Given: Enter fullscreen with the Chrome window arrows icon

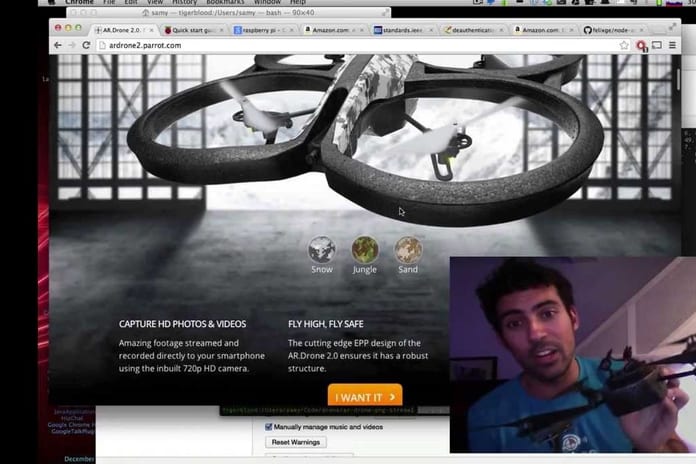Looking at the screenshot, I should tap(672, 27).
